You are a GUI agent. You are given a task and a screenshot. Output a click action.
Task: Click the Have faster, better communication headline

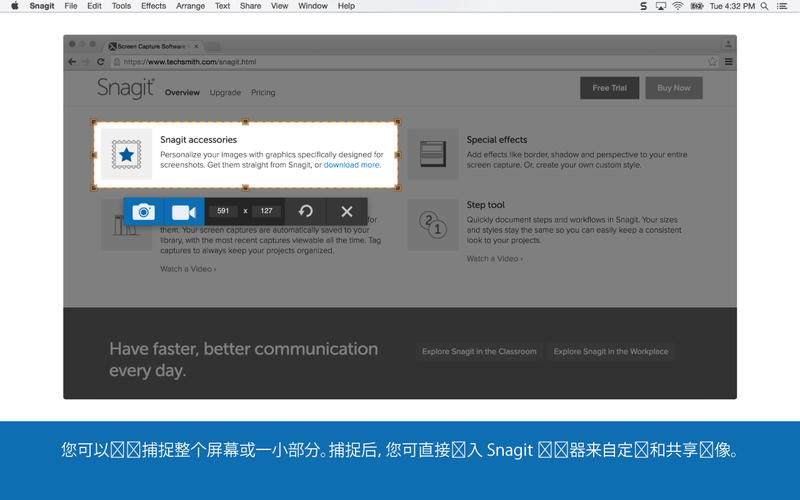pos(243,360)
